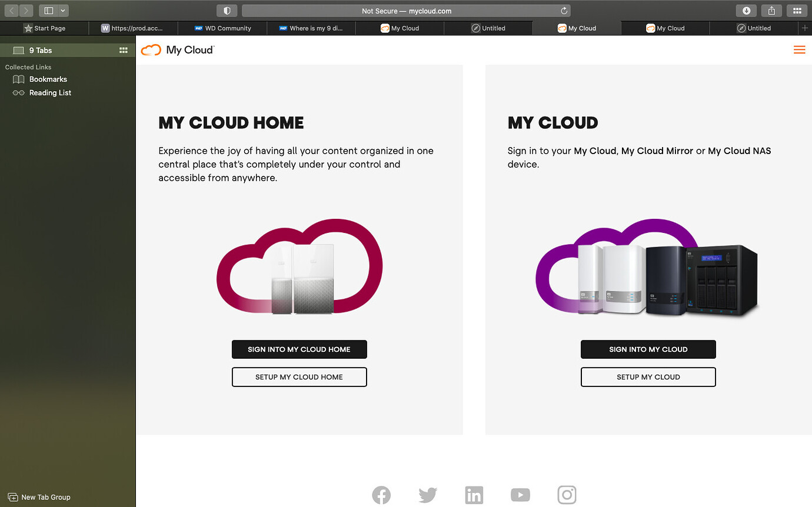Open LinkedIn from the footer social icons
This screenshot has width=812, height=507.
[474, 495]
